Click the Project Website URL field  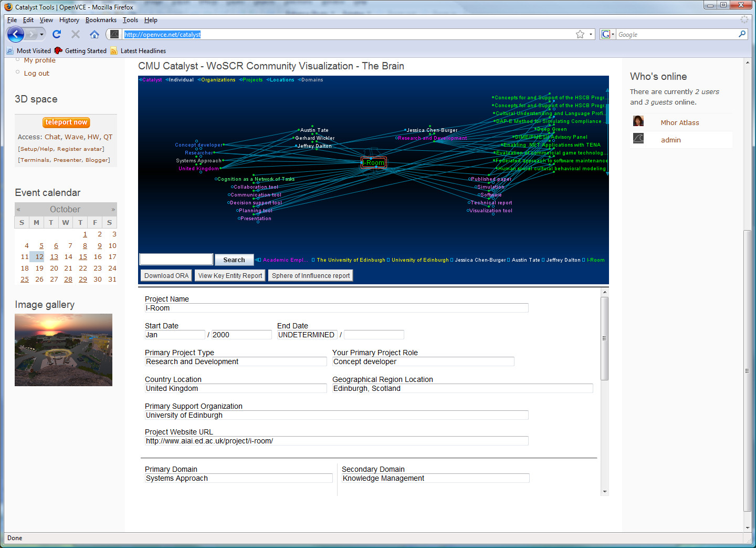point(337,441)
